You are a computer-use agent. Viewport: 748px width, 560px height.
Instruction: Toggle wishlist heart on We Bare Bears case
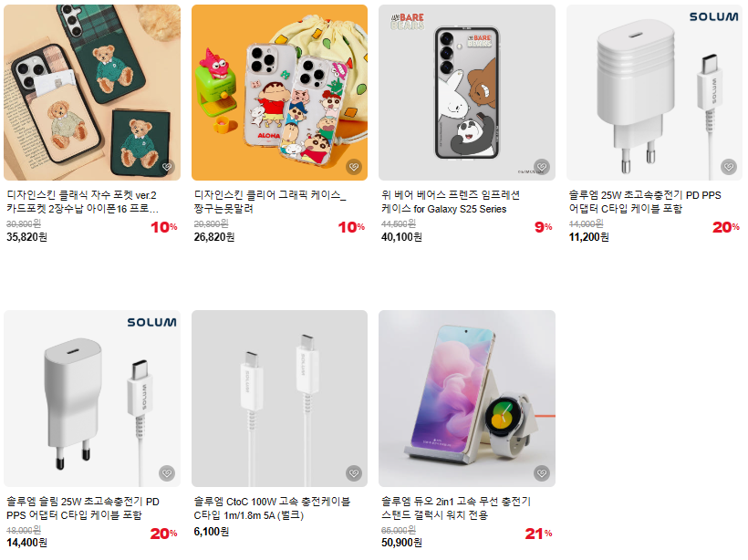542,167
